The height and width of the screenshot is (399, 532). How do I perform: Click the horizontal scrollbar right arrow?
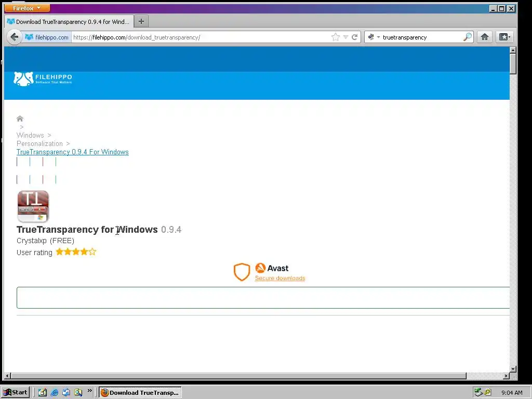point(506,376)
